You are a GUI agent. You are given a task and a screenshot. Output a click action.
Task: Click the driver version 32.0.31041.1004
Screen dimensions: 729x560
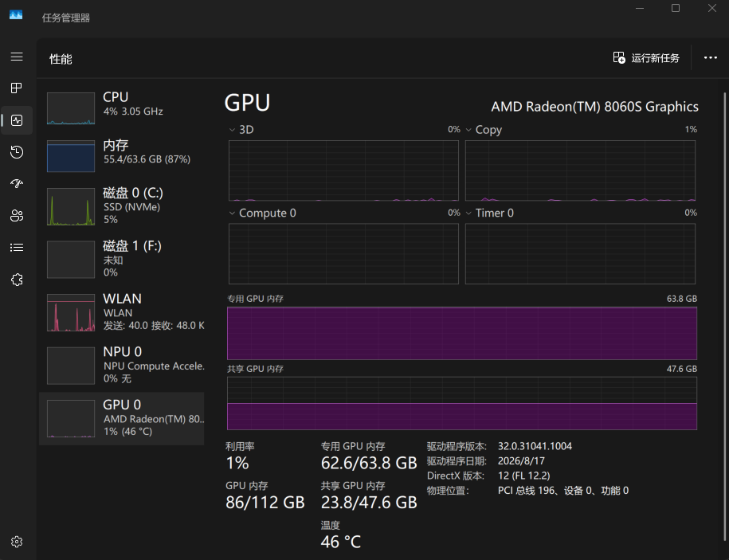point(535,446)
